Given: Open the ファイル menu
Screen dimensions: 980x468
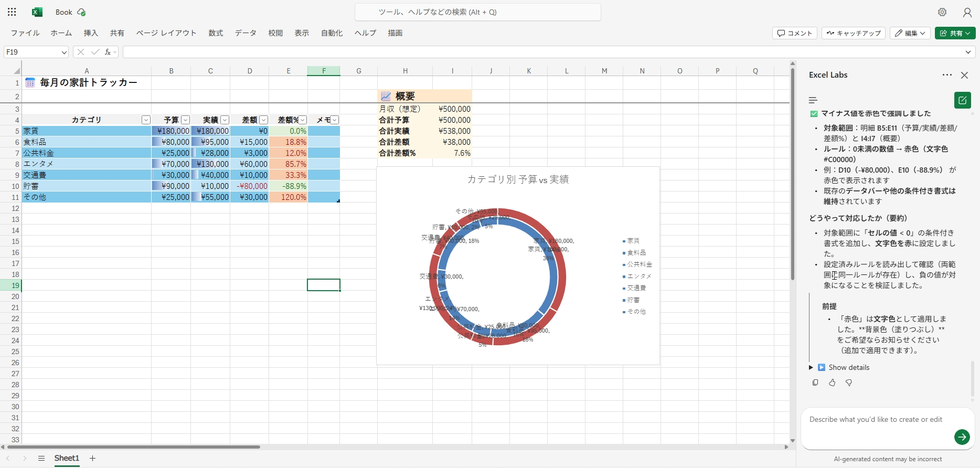Looking at the screenshot, I should pos(25,33).
